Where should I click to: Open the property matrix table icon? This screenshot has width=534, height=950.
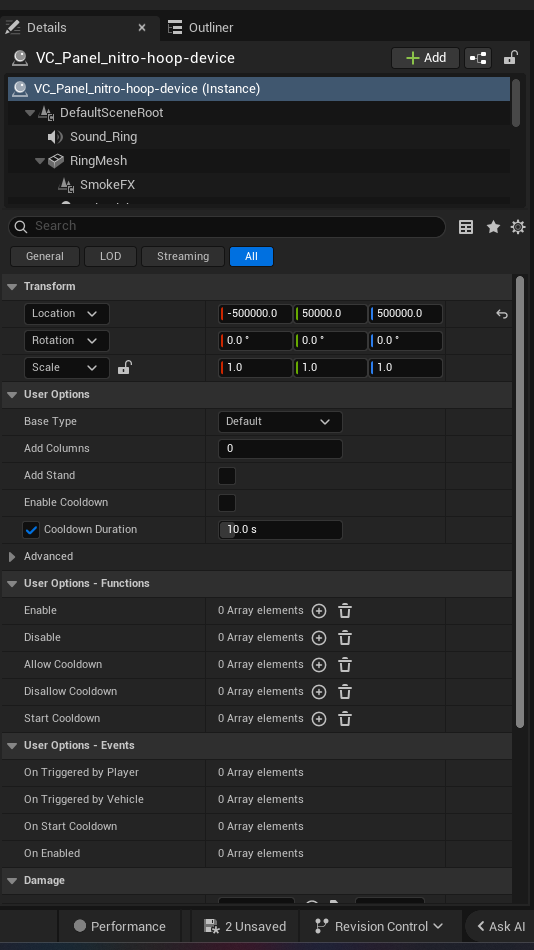[466, 227]
